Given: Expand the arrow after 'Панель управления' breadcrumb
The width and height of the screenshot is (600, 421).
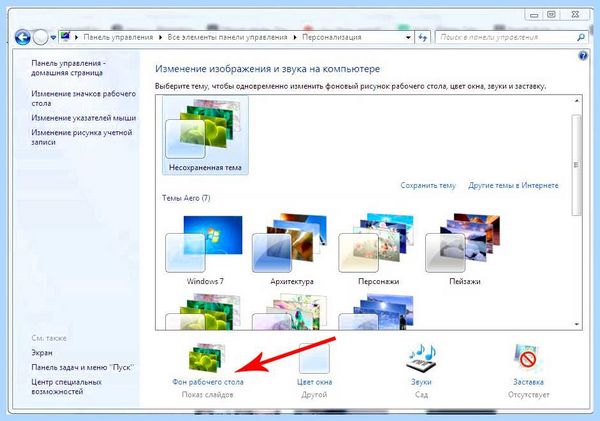Looking at the screenshot, I should click(x=160, y=37).
